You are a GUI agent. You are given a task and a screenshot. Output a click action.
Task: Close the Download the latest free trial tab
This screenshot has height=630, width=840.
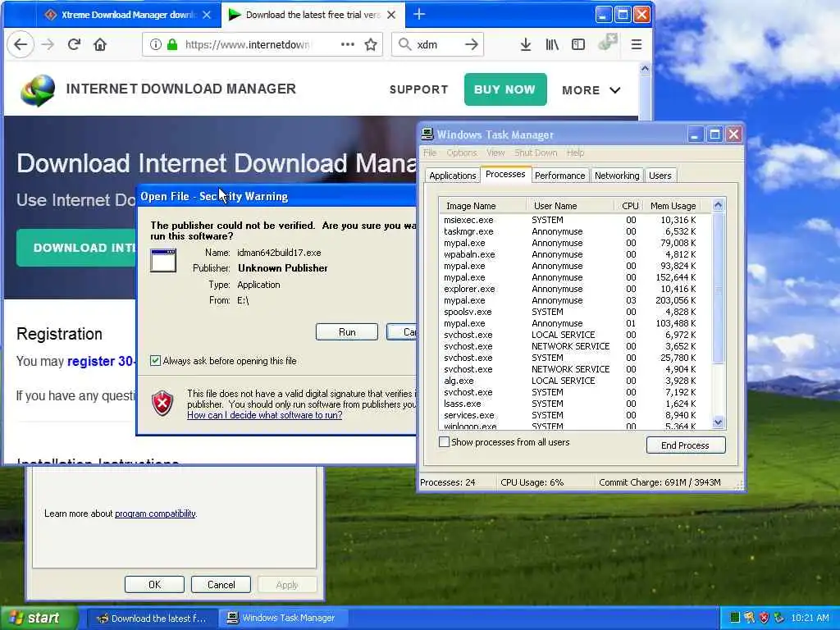click(x=391, y=15)
